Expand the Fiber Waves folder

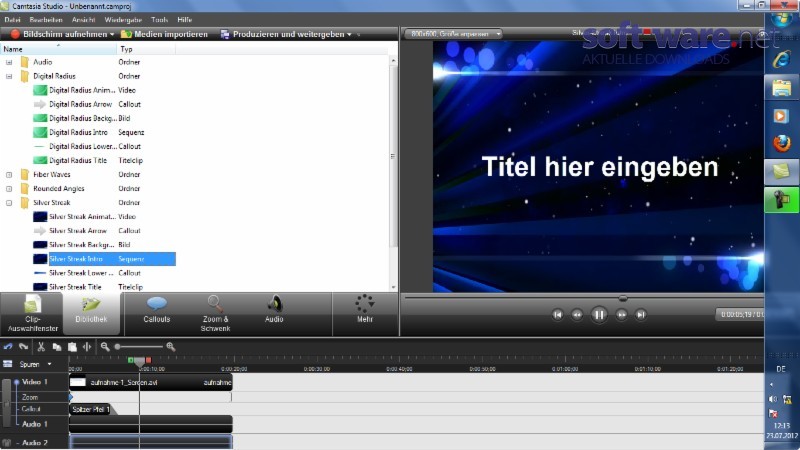click(x=9, y=174)
